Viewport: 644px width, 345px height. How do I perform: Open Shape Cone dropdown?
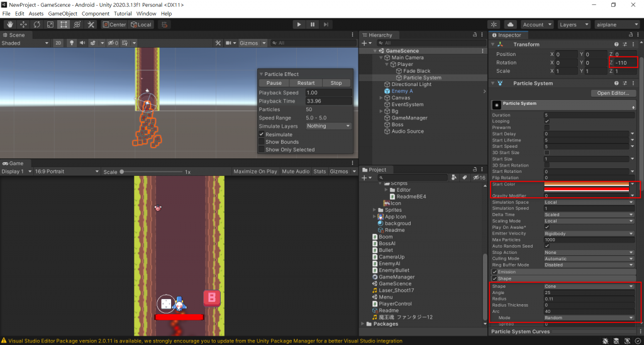589,287
